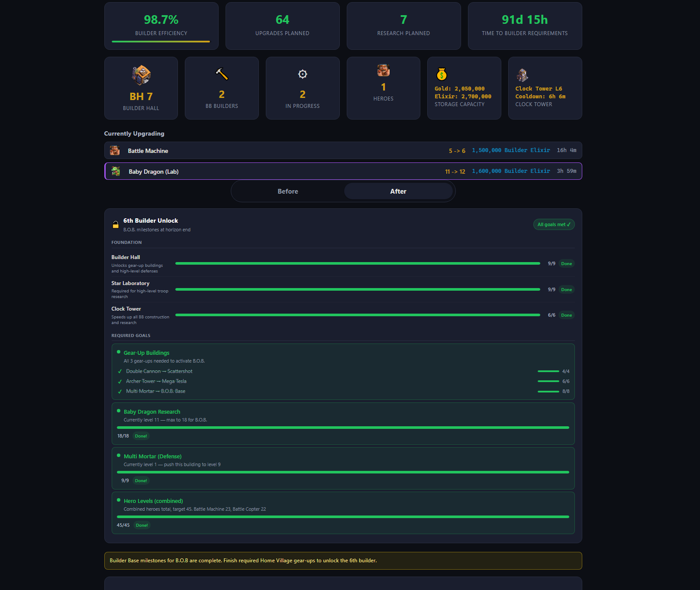Click the Upgrades Planned stat card
The width and height of the screenshot is (700, 590).
click(x=282, y=26)
